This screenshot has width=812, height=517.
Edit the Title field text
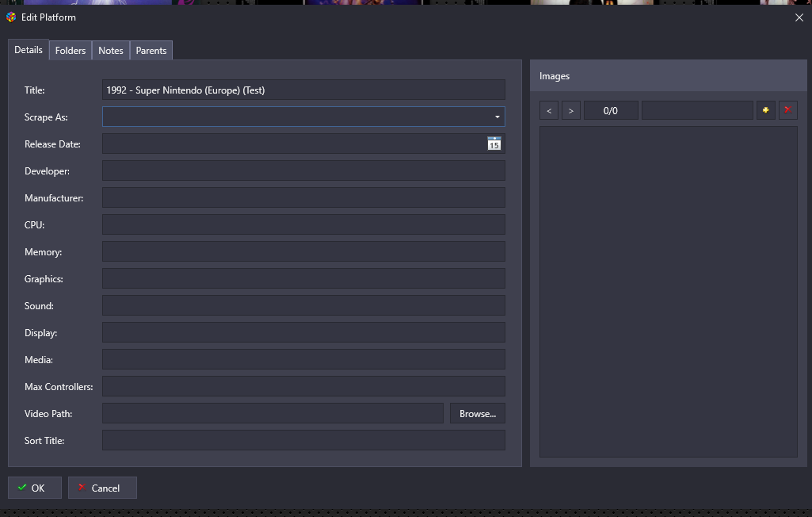(x=303, y=90)
